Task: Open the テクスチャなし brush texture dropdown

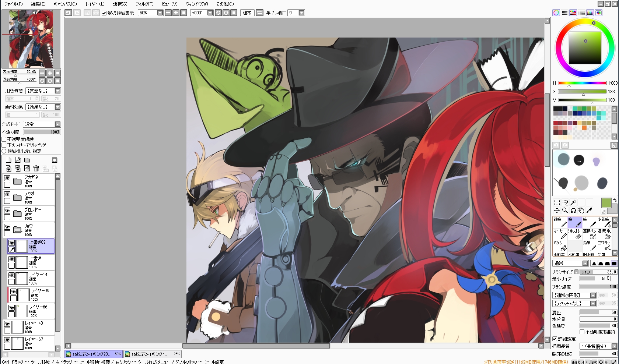Action: [593, 303]
